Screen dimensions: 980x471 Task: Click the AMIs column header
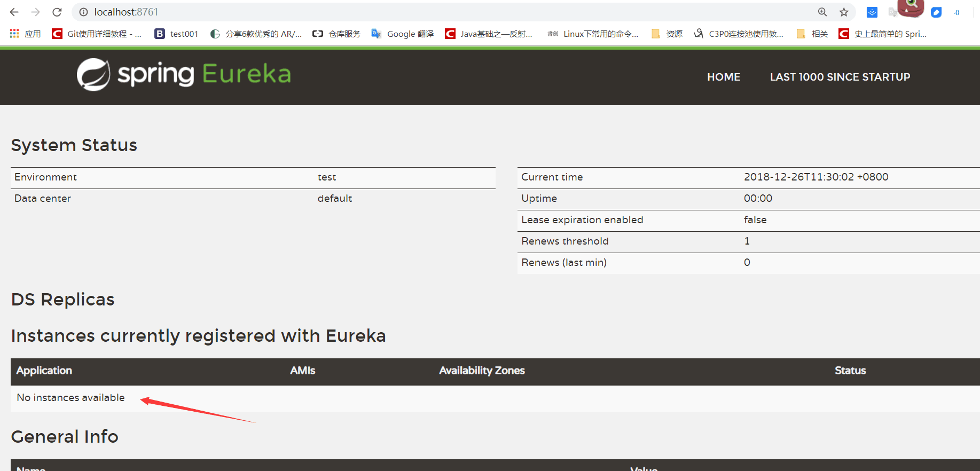(x=303, y=371)
